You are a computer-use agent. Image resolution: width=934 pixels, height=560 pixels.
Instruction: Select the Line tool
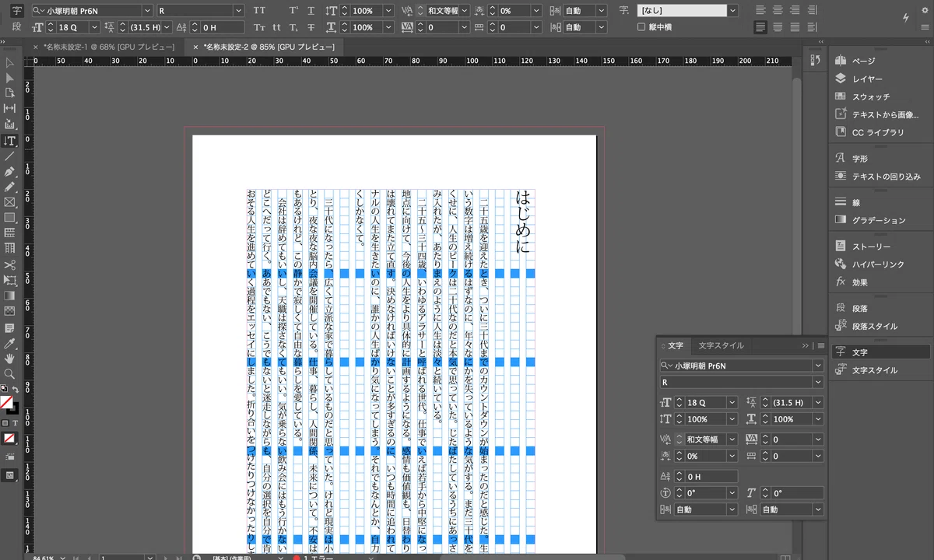(x=9, y=156)
